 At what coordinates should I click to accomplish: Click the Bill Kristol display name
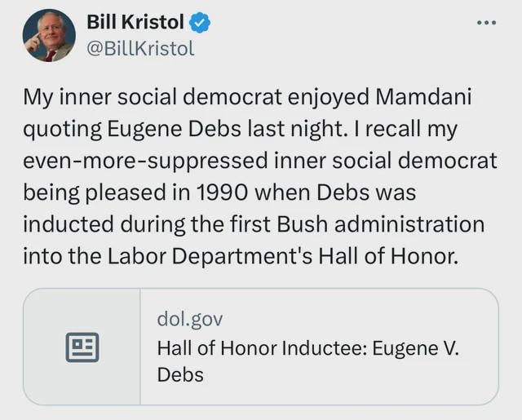point(135,24)
